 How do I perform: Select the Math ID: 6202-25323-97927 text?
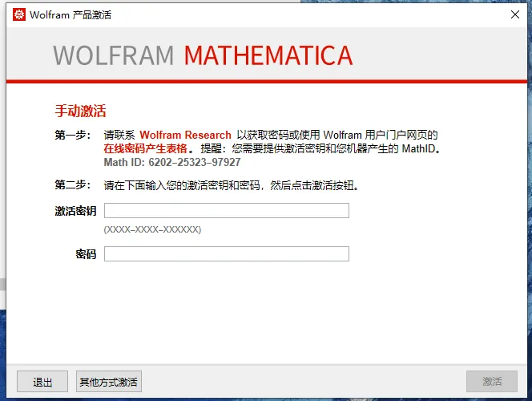(x=172, y=162)
